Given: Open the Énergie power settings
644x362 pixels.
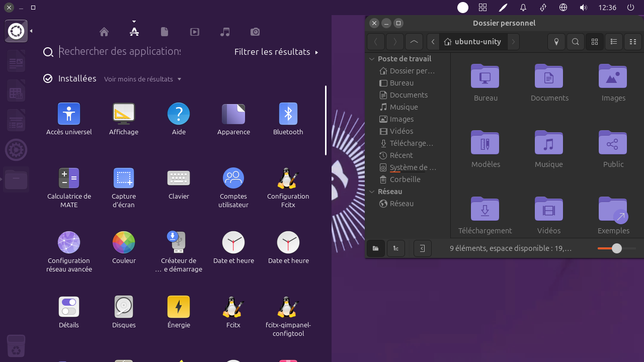Looking at the screenshot, I should pos(179,307).
